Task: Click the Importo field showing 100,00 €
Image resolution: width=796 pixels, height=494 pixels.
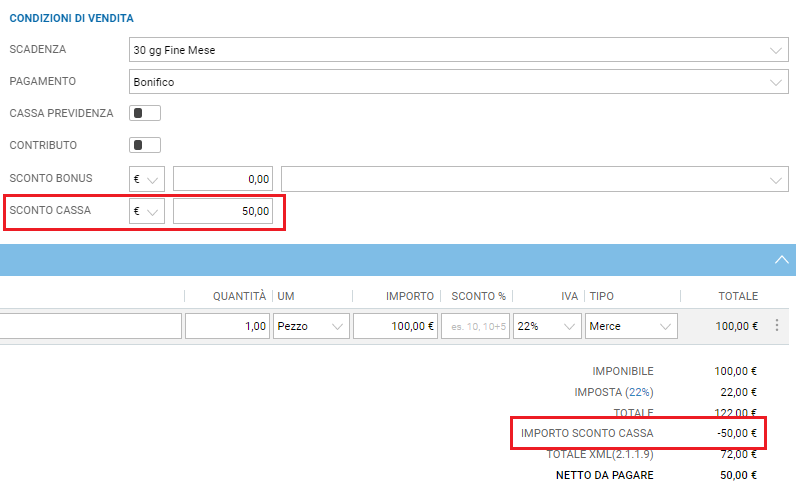Action: (395, 326)
